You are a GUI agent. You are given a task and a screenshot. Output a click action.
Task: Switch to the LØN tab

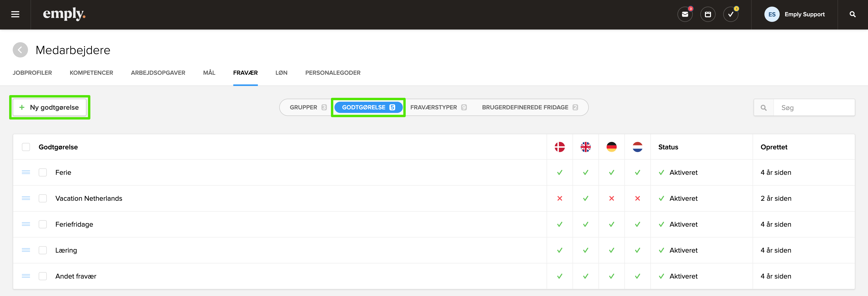pos(281,73)
